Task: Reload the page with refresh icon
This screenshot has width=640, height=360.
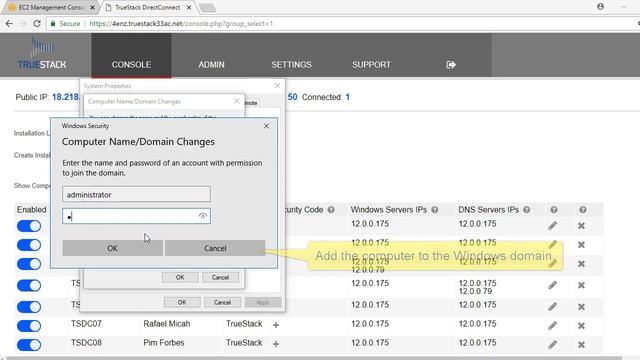Action: coord(37,24)
